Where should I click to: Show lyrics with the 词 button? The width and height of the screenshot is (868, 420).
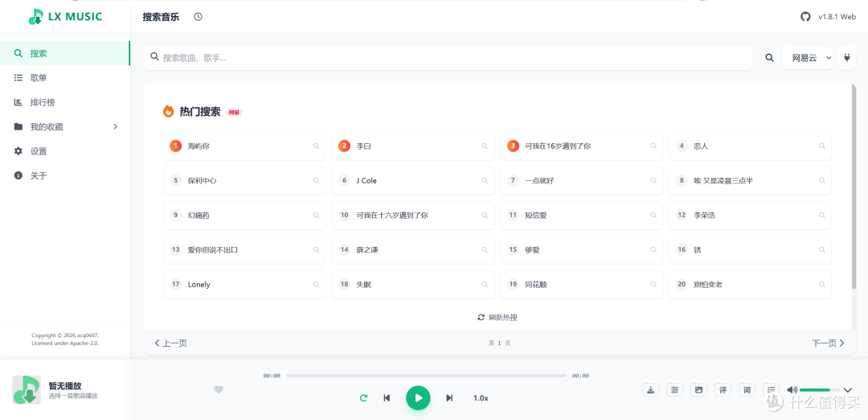[747, 389]
